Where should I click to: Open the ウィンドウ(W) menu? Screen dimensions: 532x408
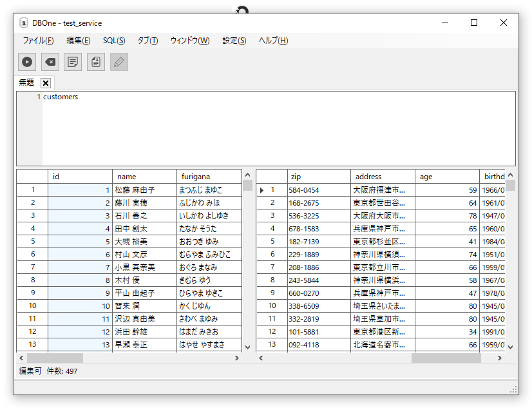[190, 41]
